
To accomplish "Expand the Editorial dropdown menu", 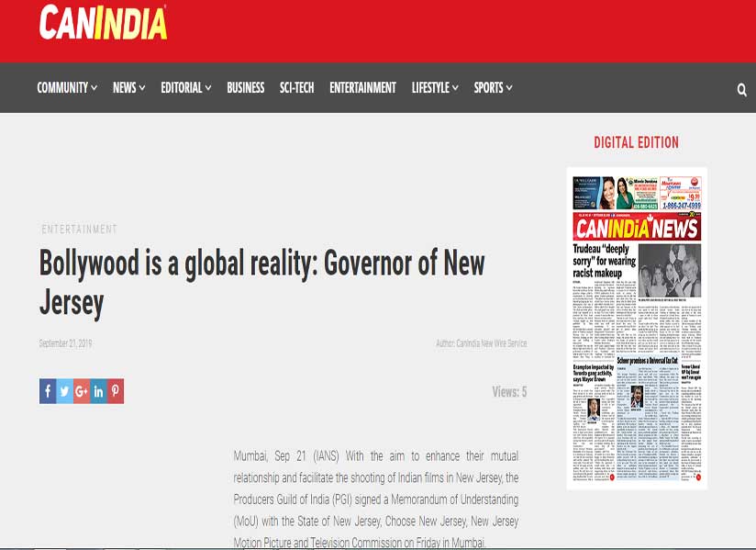I will pyautogui.click(x=186, y=88).
